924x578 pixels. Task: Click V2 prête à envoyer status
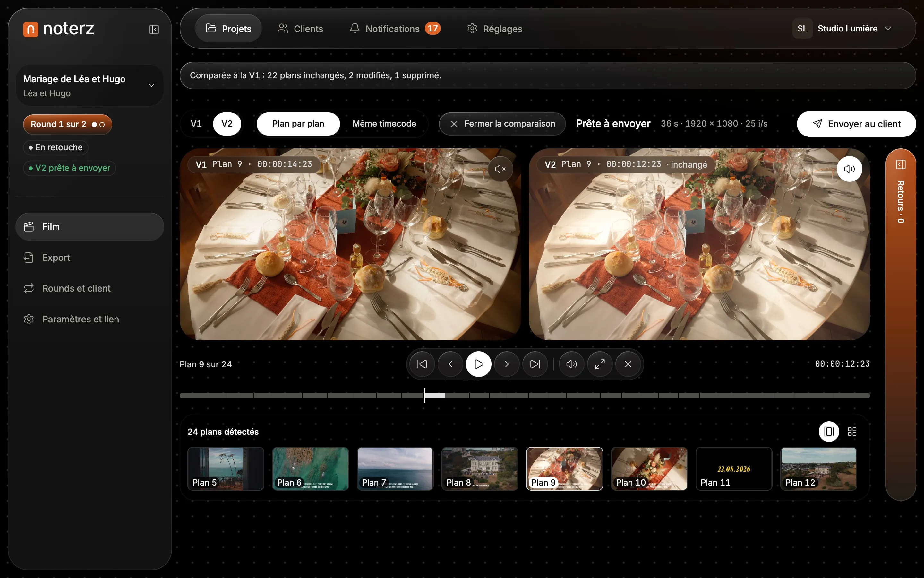coord(70,168)
